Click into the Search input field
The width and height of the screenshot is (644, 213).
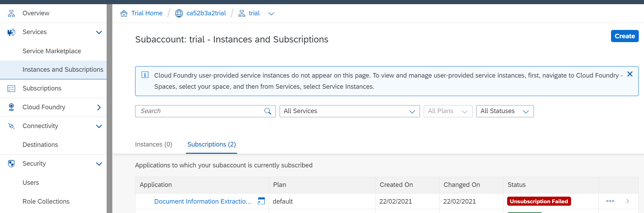(200, 111)
